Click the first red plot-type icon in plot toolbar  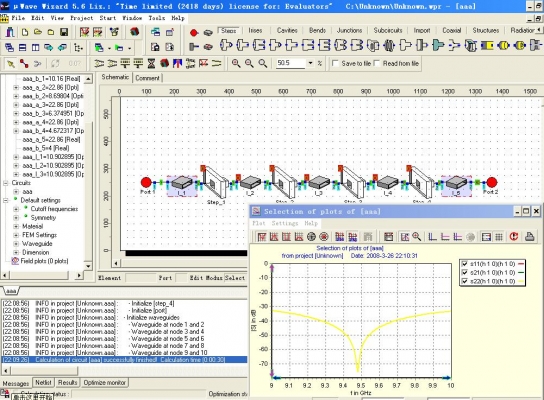[262, 237]
